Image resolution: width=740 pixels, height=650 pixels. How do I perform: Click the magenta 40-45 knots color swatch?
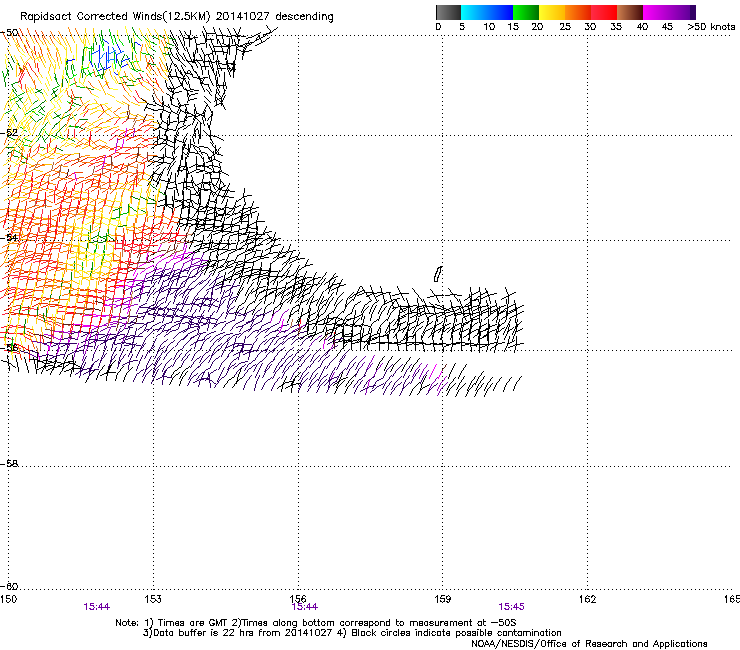(656, 12)
